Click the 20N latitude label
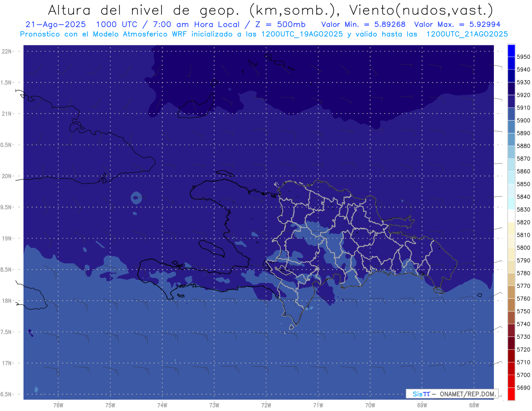Image resolution: width=532 pixels, height=411 pixels. 7,176
